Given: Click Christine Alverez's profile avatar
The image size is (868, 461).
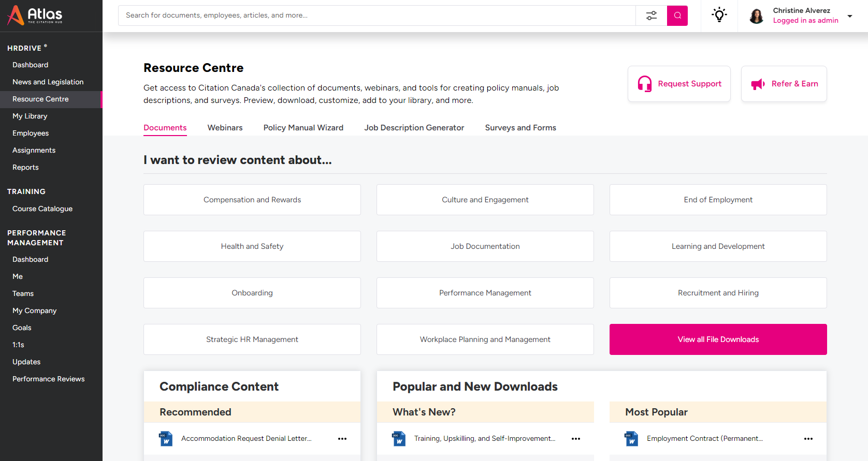Looking at the screenshot, I should click(756, 16).
